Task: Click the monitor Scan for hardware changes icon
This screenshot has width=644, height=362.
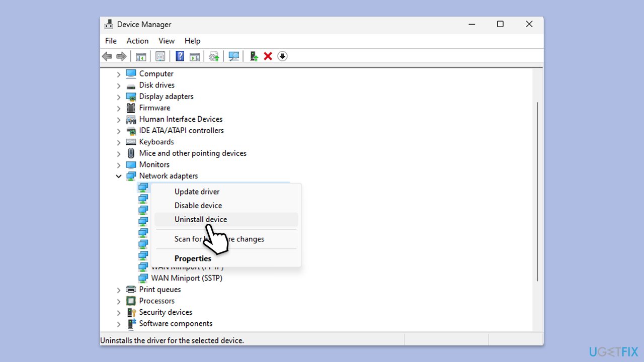Action: coord(234,56)
